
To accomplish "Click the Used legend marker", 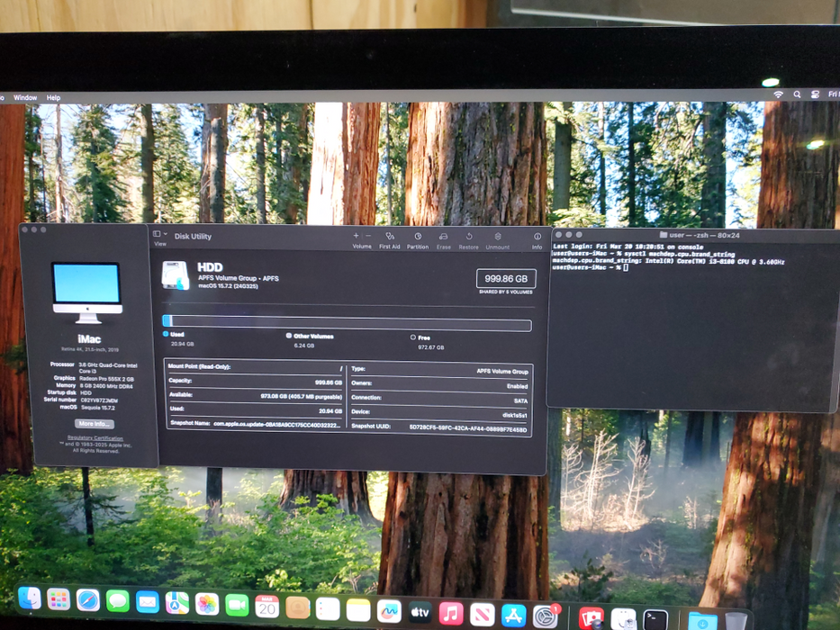I will point(166,334).
